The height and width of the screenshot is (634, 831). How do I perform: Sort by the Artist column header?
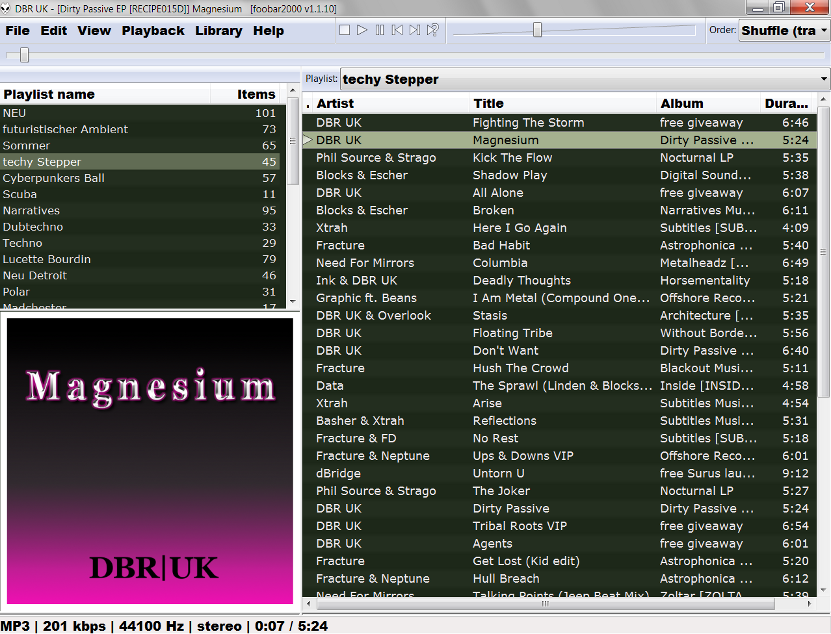pyautogui.click(x=390, y=103)
